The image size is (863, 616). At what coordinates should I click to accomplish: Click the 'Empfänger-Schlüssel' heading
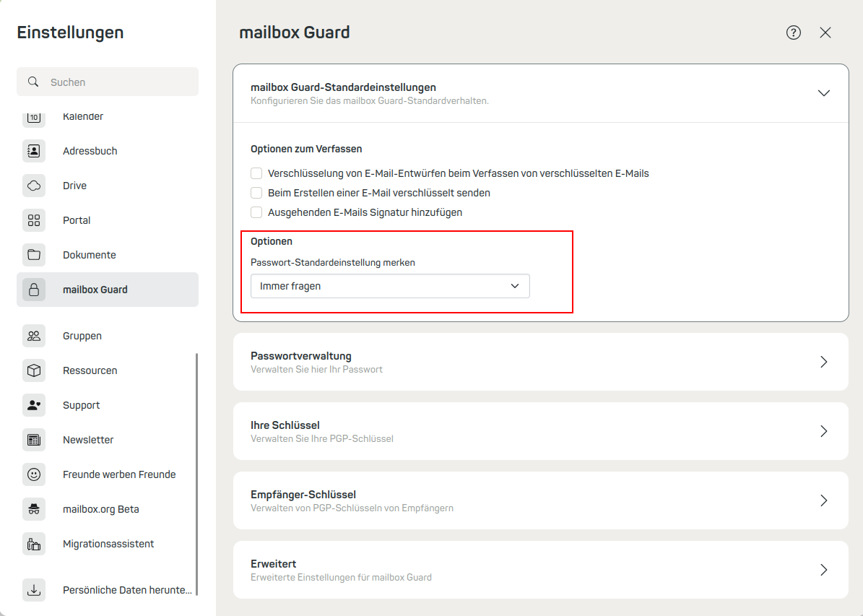point(303,495)
